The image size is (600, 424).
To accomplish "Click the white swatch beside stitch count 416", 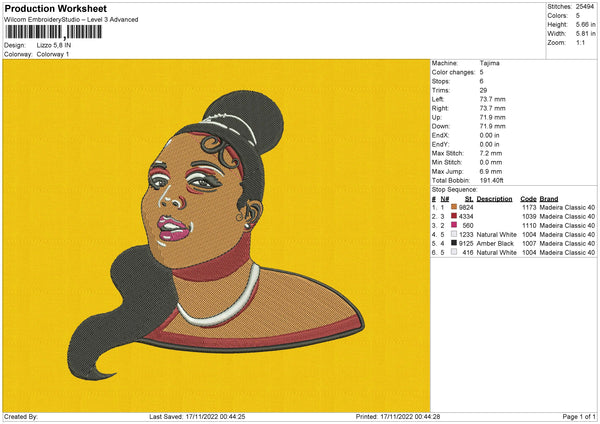I will [x=454, y=252].
